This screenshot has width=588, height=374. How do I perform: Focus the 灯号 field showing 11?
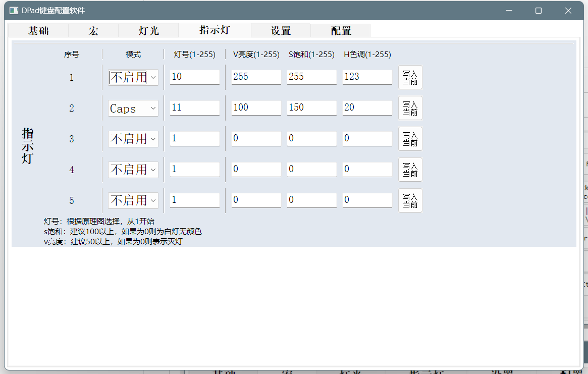(x=195, y=108)
